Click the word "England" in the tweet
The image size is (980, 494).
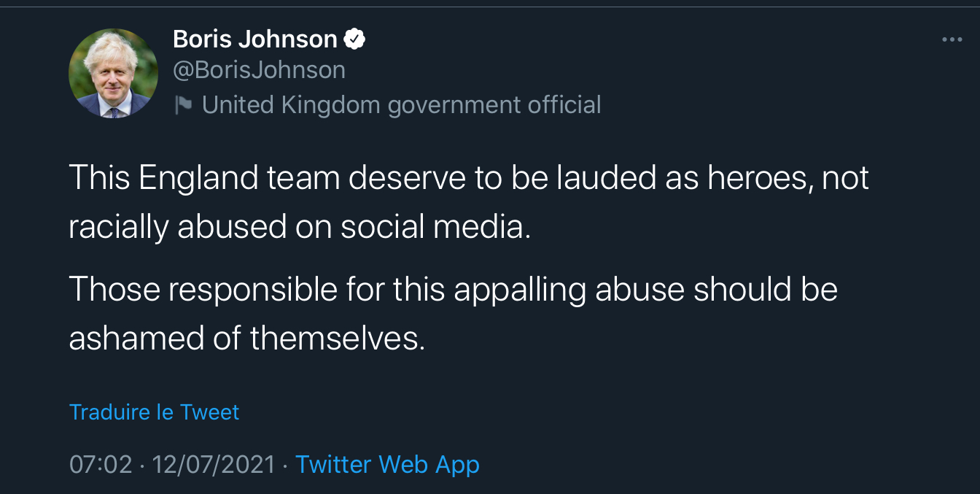198,178
